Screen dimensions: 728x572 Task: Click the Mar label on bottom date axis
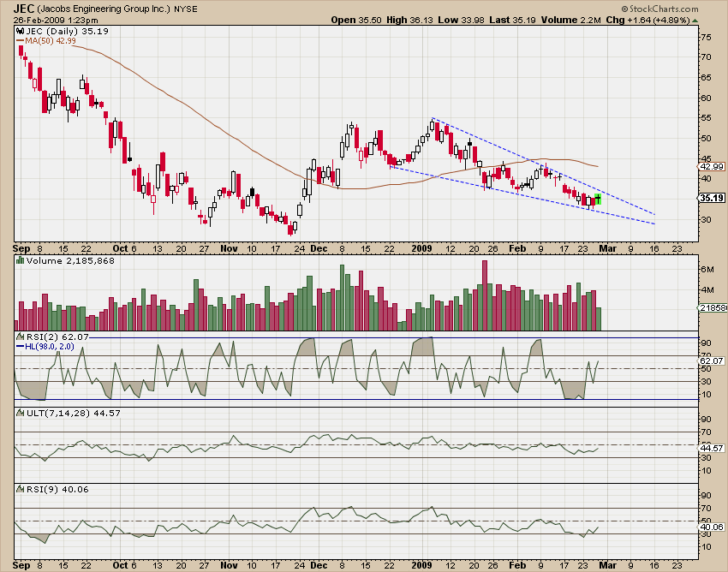tap(607, 565)
